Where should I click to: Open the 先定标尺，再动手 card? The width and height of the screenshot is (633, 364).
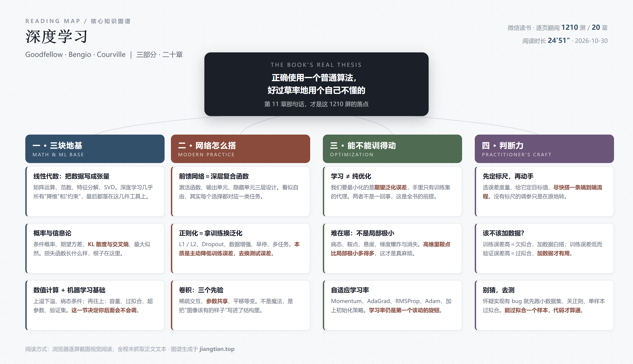click(544, 191)
